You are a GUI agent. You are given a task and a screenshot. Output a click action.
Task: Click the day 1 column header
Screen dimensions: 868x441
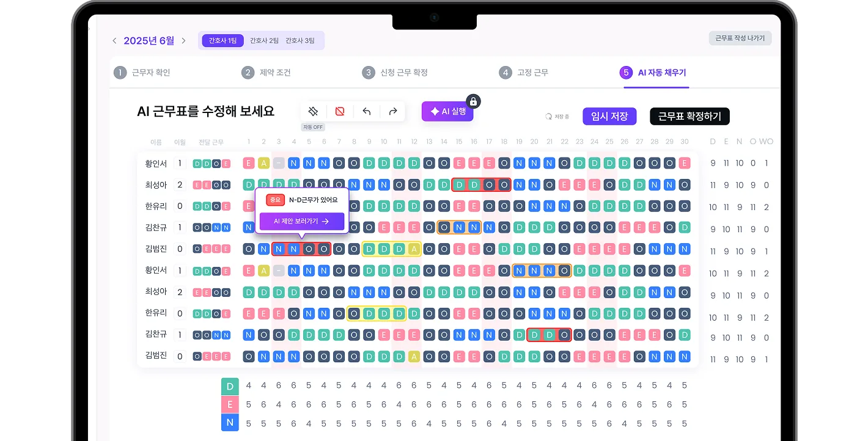(x=249, y=142)
